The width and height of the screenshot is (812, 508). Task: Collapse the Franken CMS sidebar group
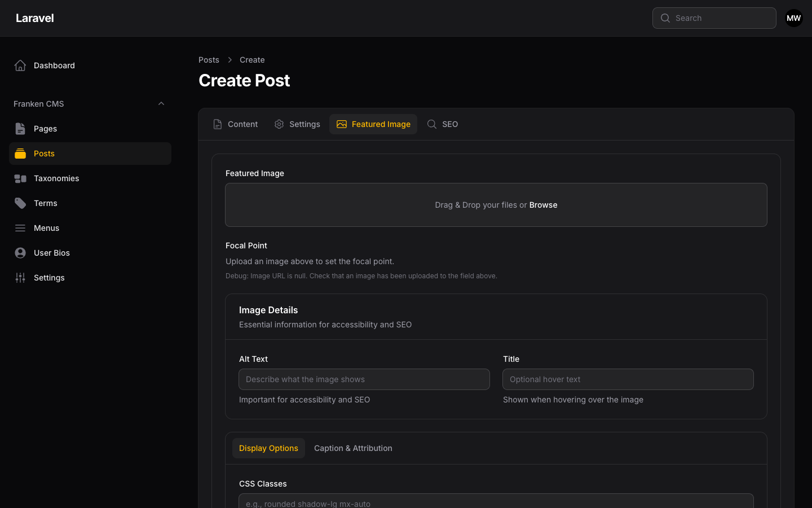click(x=161, y=103)
